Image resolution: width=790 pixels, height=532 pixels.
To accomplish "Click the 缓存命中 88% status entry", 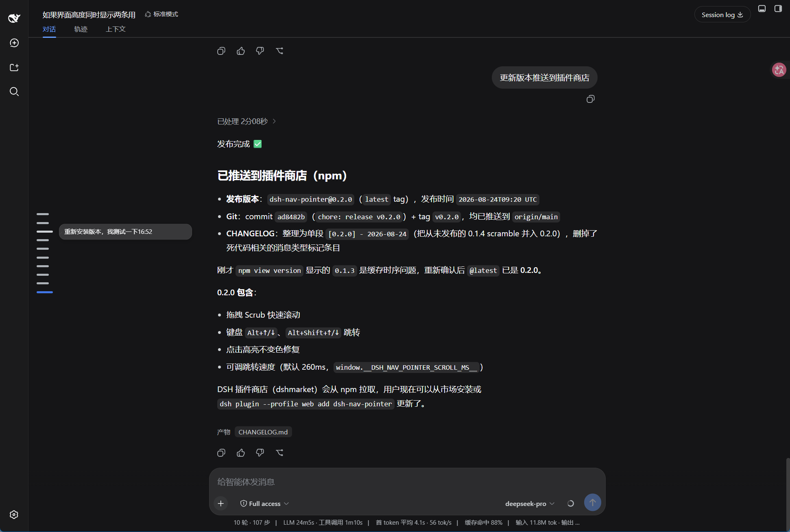I will click(x=484, y=523).
